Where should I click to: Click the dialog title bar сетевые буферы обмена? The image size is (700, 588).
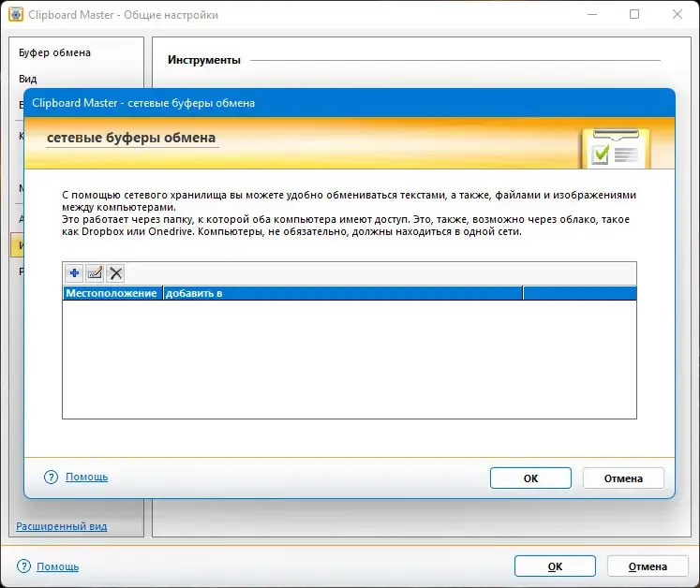tap(350, 103)
